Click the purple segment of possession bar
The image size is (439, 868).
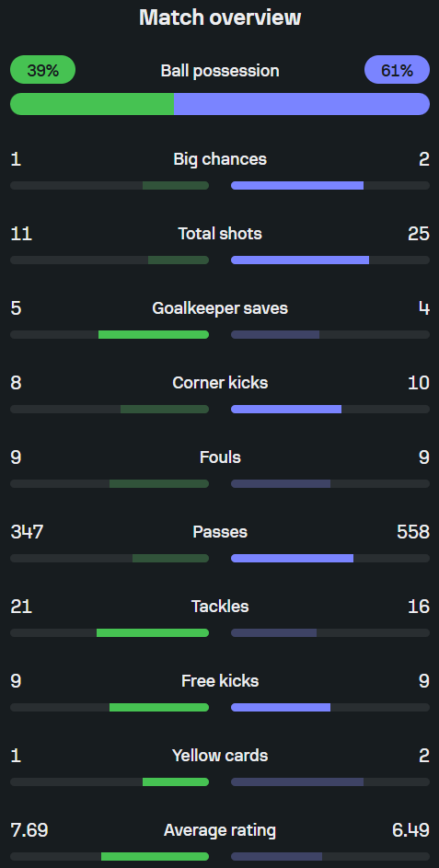302,104
